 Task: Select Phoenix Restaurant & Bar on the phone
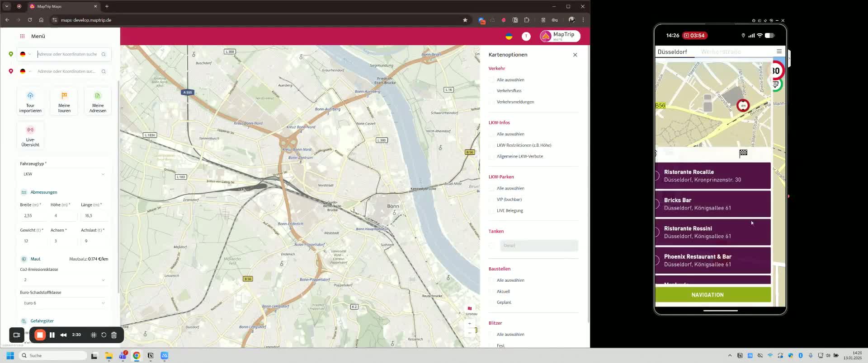click(x=713, y=261)
